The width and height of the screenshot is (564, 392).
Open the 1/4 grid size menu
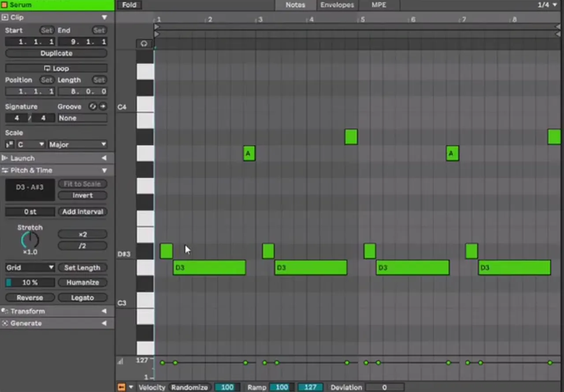(x=547, y=5)
